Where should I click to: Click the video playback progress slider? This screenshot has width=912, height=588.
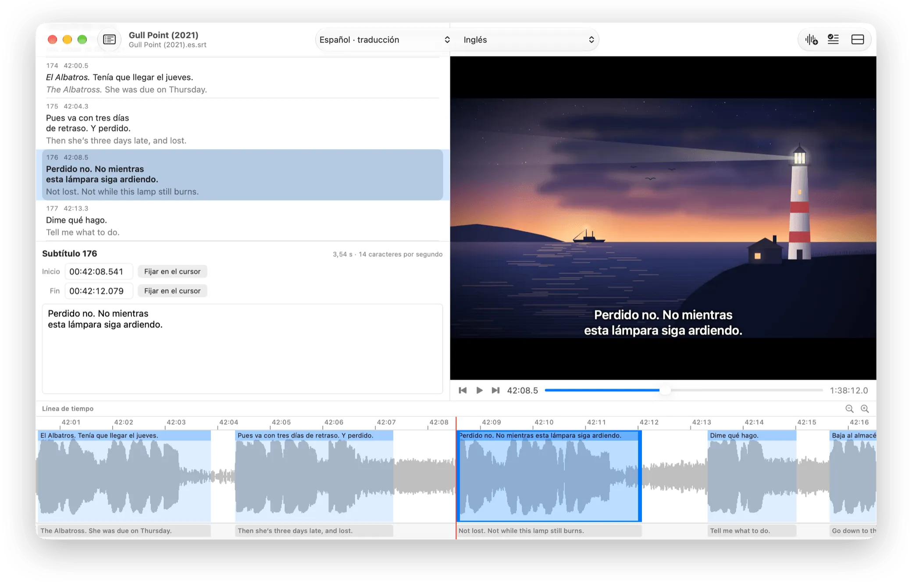pos(684,390)
